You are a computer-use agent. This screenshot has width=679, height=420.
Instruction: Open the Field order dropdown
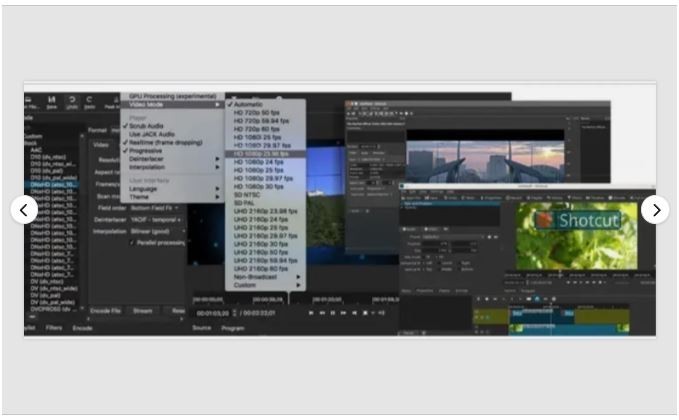tap(155, 208)
